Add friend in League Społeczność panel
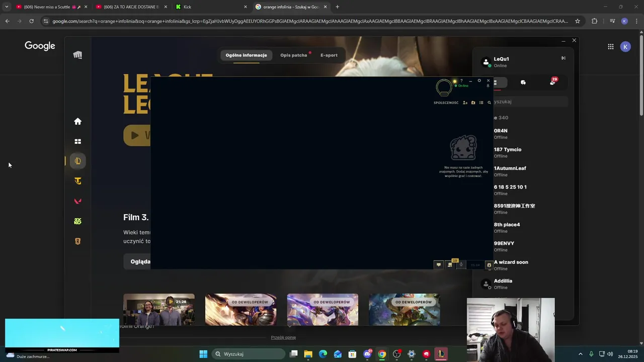Image resolution: width=644 pixels, height=362 pixels. [x=465, y=103]
